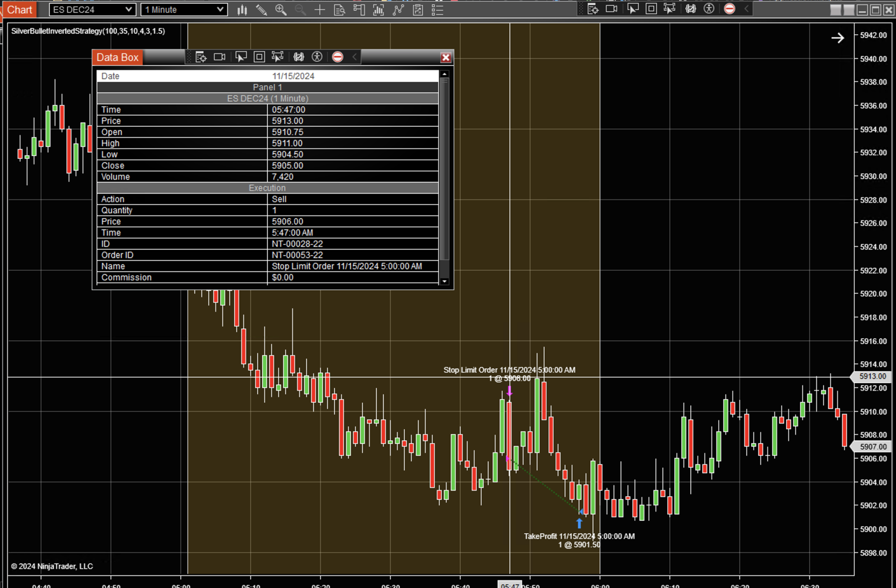This screenshot has height=588, width=896.
Task: Click the bracketed bars icon in chart toolbar
Action: click(x=378, y=10)
